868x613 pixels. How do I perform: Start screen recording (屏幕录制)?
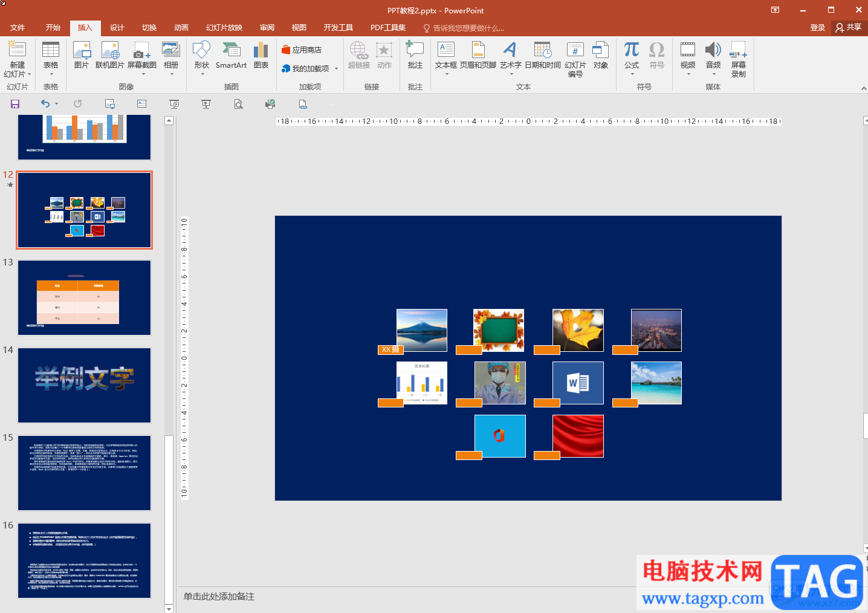coord(739,59)
